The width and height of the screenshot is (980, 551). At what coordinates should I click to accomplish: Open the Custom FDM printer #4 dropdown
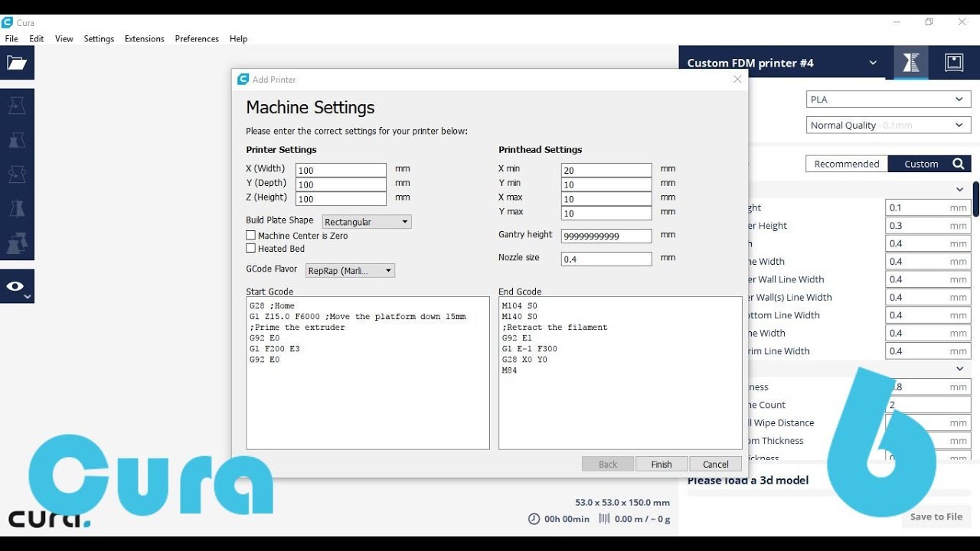pos(872,63)
